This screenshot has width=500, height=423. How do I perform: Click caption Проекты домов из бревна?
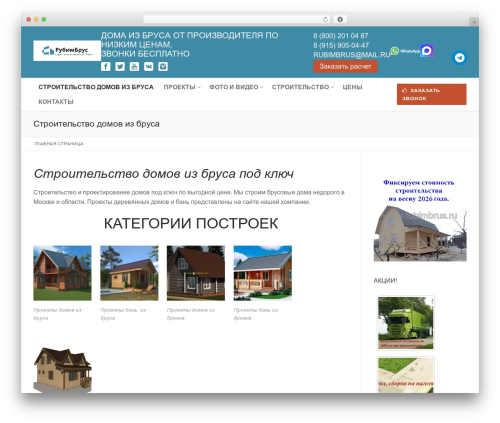tap(191, 314)
